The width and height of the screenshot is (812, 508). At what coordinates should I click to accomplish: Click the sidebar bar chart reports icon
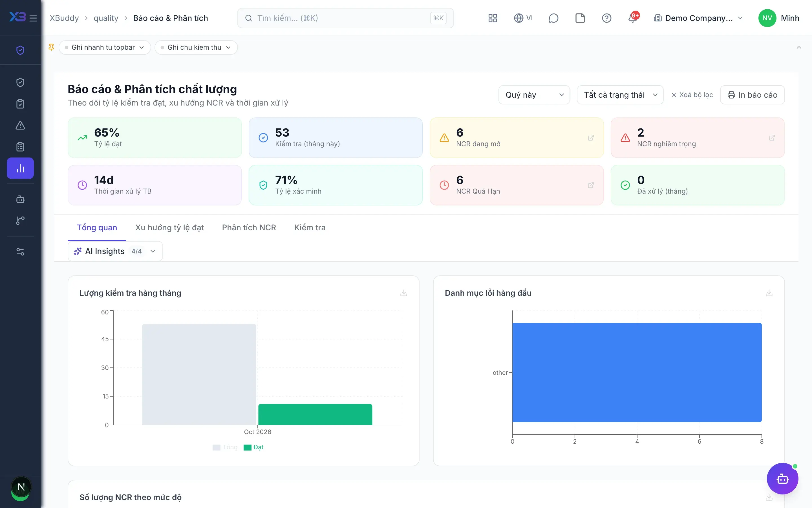[20, 168]
